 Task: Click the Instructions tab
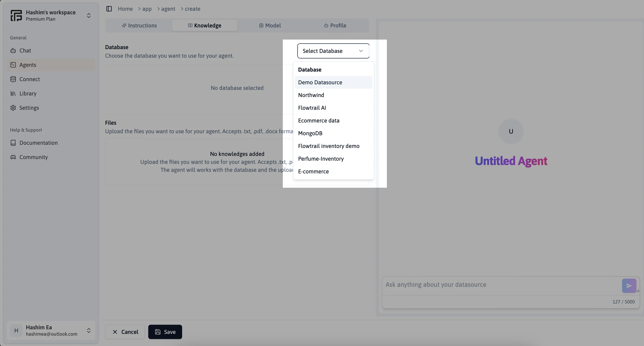tap(139, 25)
